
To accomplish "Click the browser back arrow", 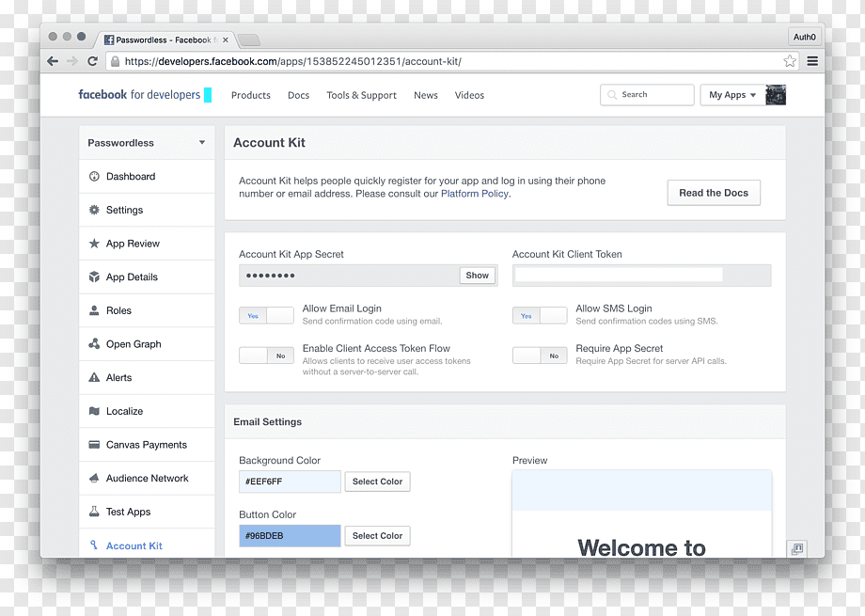I will click(x=53, y=61).
